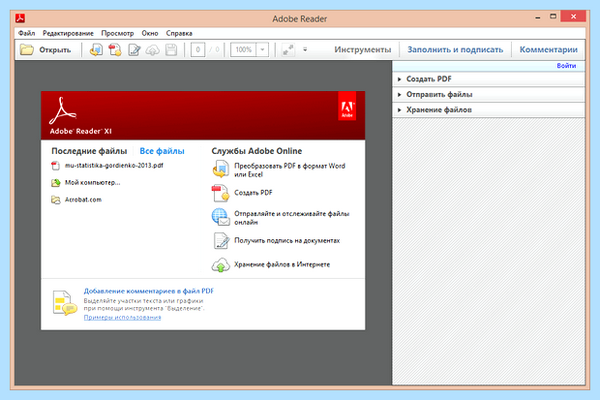Open Добавление комментариев в файл PDF link
This screenshot has width=600, height=400.
coord(148,291)
